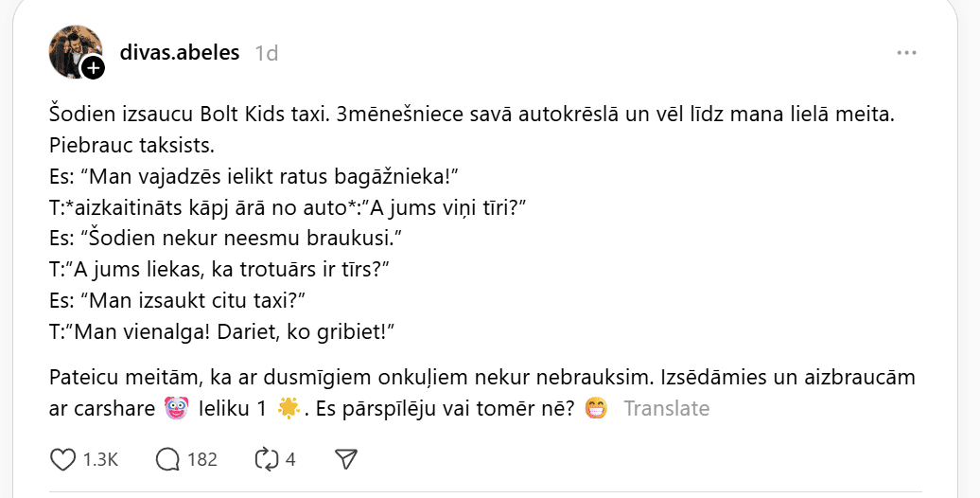
Task: Open the post via the "1d" timestamp
Action: pos(267,53)
